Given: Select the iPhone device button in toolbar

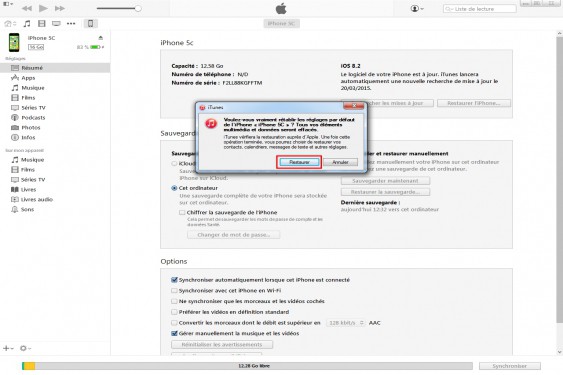Looking at the screenshot, I should tap(90, 23).
